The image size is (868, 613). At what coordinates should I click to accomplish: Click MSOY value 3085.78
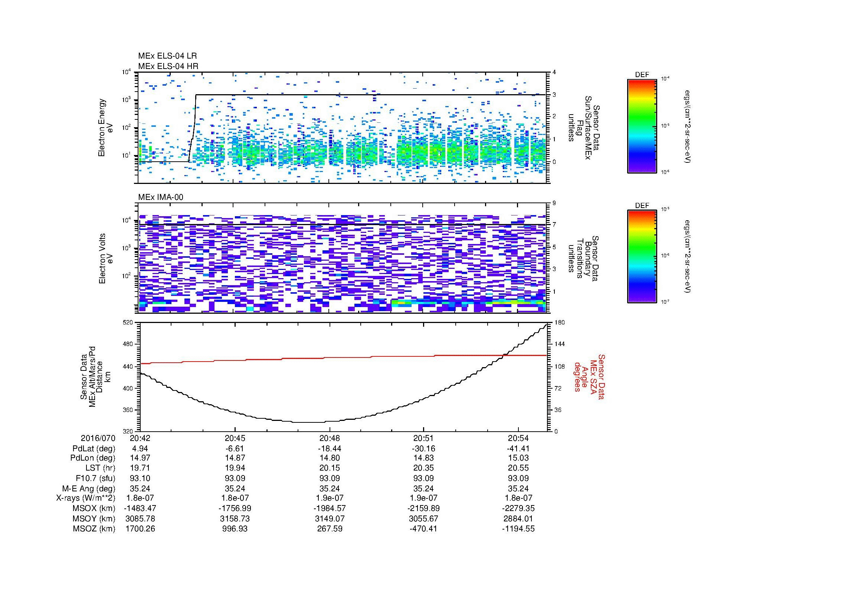coord(140,519)
